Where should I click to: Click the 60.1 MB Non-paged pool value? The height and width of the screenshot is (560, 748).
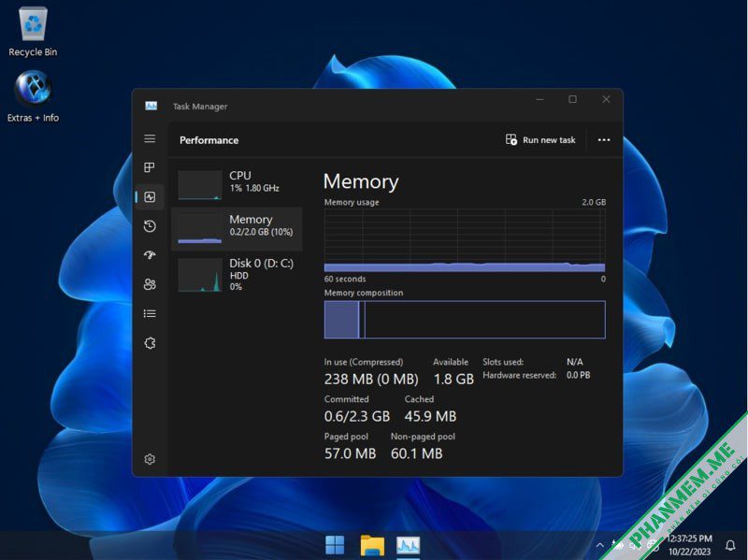pos(416,453)
